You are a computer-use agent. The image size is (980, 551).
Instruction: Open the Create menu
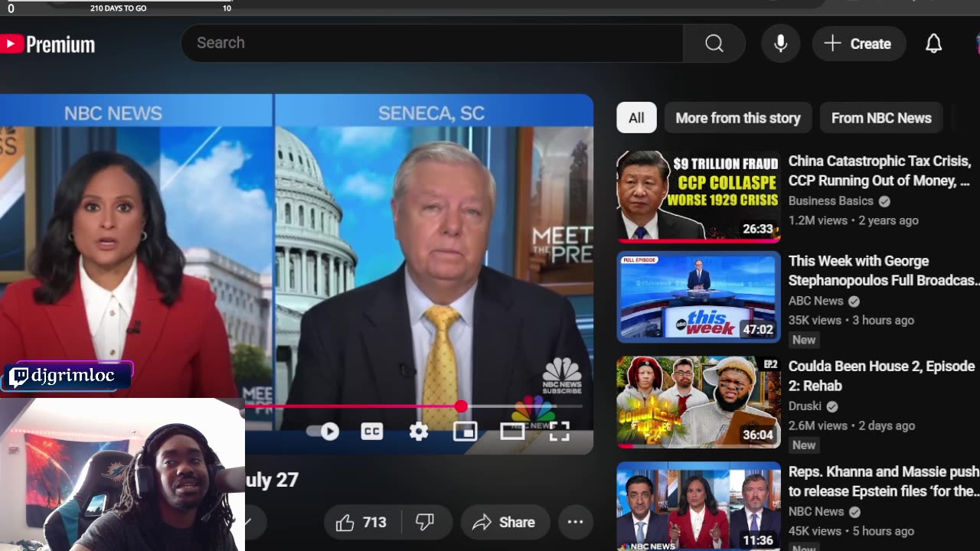[x=858, y=44]
